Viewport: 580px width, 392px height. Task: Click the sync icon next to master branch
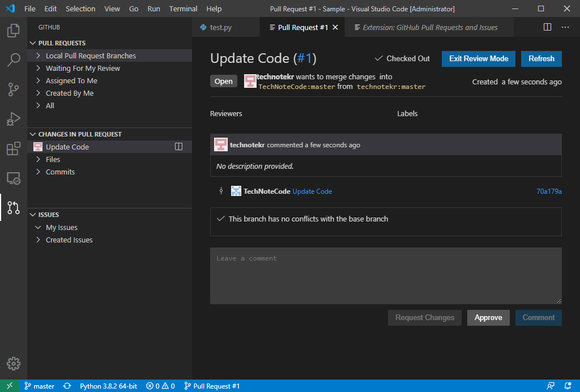point(67,386)
